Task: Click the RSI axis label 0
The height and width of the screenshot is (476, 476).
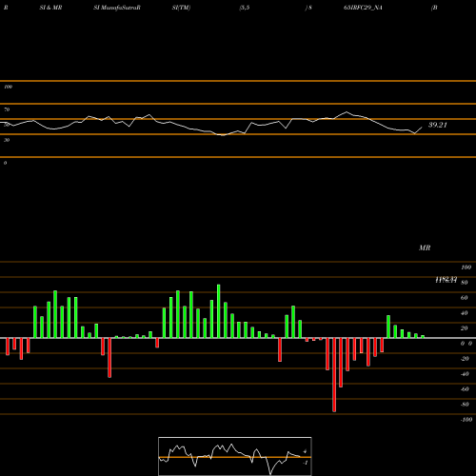Action: (x=5, y=163)
